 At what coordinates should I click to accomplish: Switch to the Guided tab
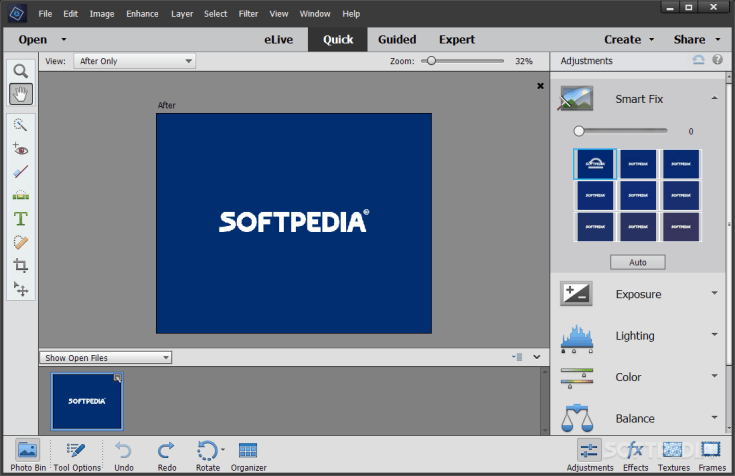point(397,39)
